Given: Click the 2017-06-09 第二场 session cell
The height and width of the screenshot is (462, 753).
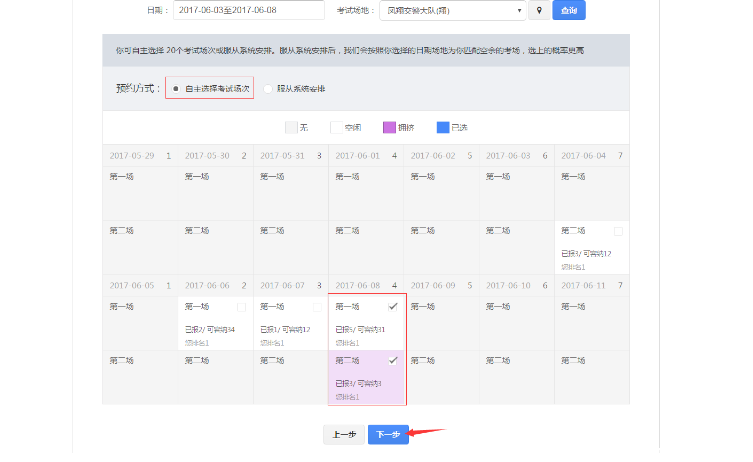Looking at the screenshot, I should point(441,377).
